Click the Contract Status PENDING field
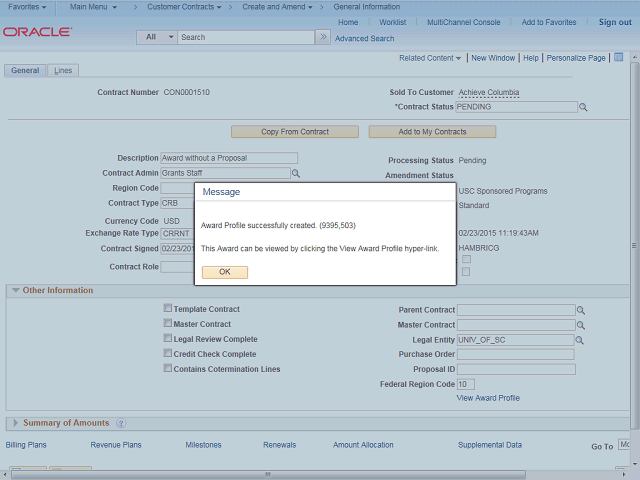 coord(516,107)
